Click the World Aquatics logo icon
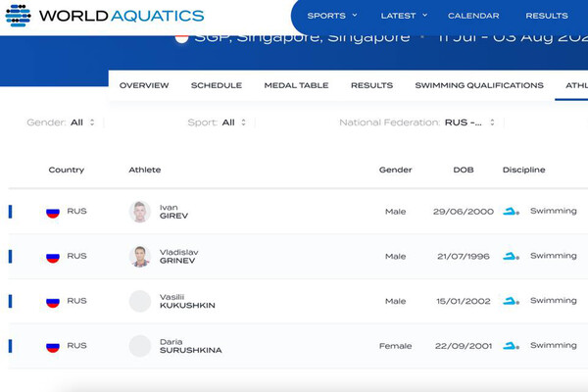The width and height of the screenshot is (588, 392). coord(18,16)
